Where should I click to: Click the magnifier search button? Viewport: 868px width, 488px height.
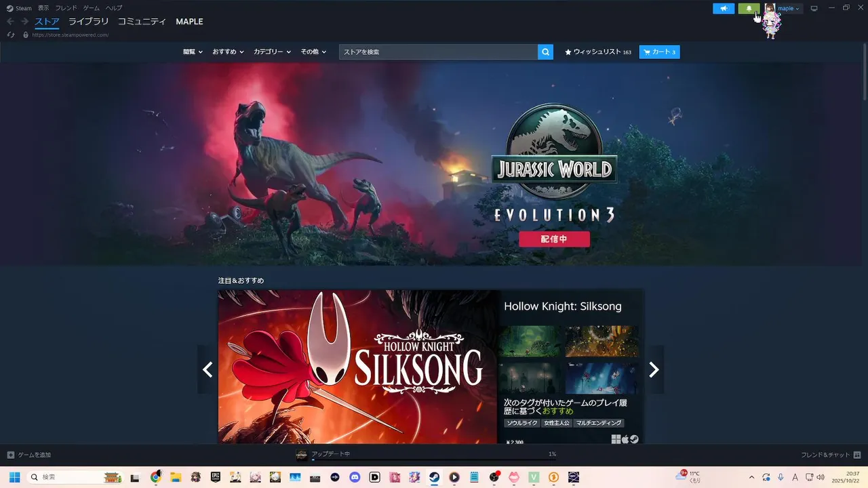545,52
